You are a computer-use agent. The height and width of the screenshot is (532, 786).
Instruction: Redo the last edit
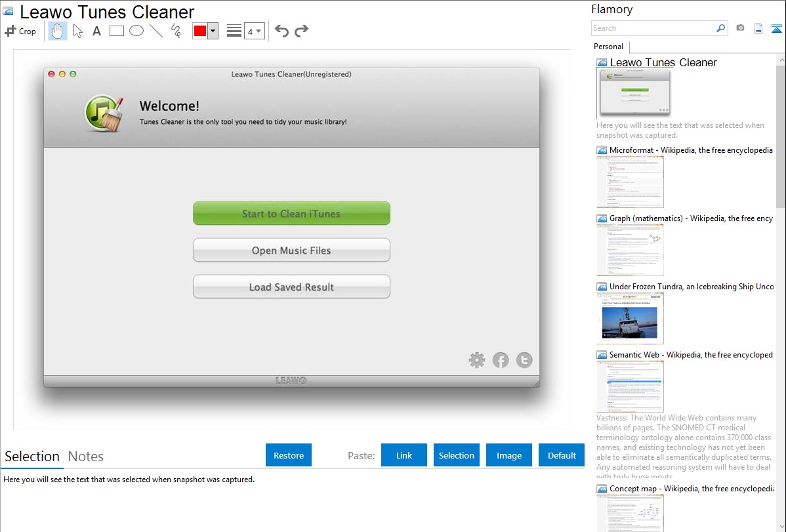click(x=301, y=31)
